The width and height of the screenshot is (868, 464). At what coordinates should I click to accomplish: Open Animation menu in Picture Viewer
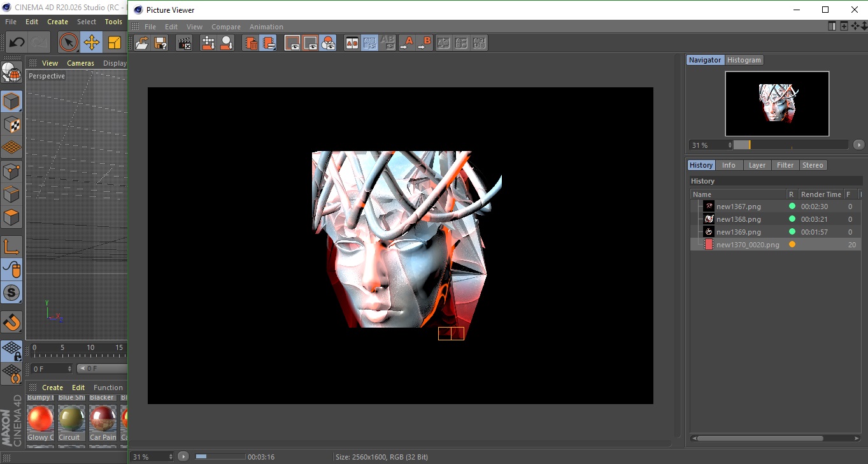click(266, 27)
